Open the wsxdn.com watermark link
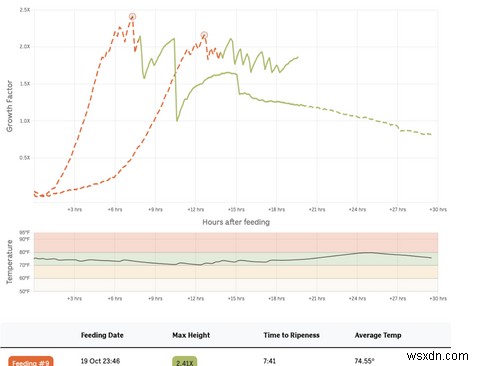 437,356
